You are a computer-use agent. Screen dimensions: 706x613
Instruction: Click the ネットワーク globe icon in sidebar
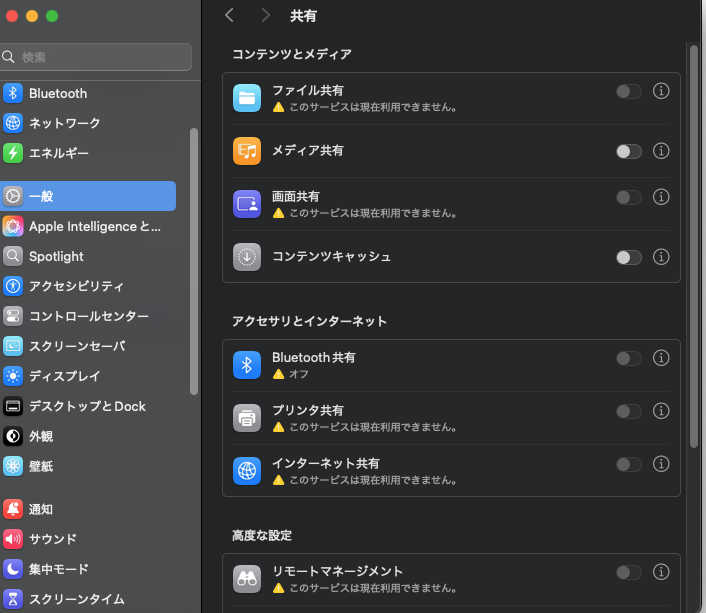[x=13, y=123]
